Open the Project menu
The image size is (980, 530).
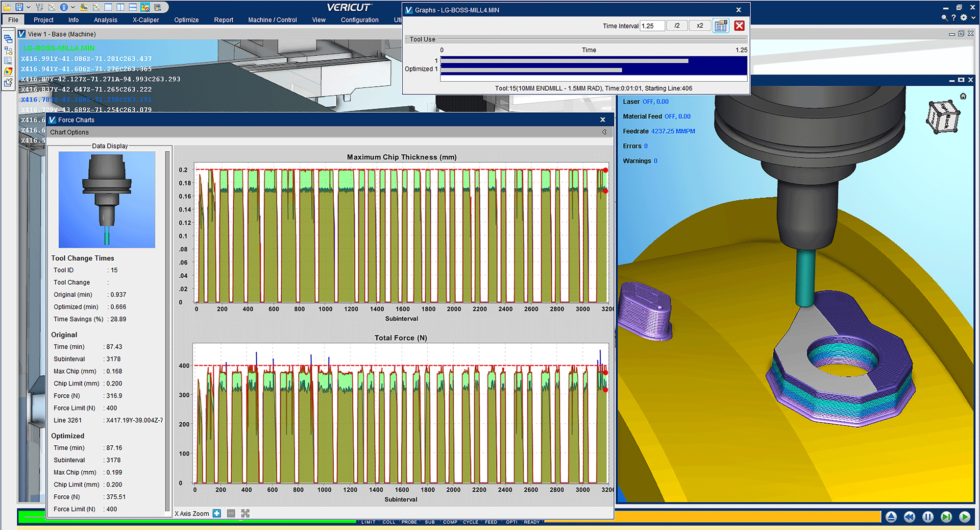tap(44, 20)
